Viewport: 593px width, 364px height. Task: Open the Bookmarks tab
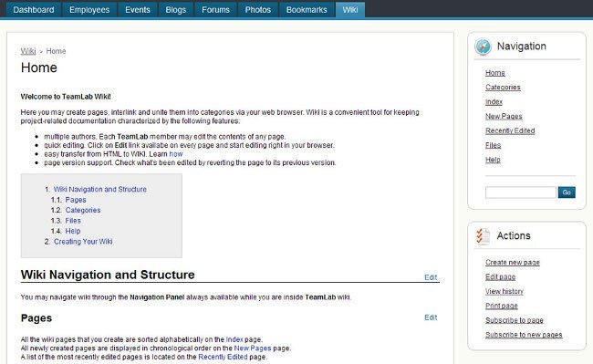[x=307, y=10]
